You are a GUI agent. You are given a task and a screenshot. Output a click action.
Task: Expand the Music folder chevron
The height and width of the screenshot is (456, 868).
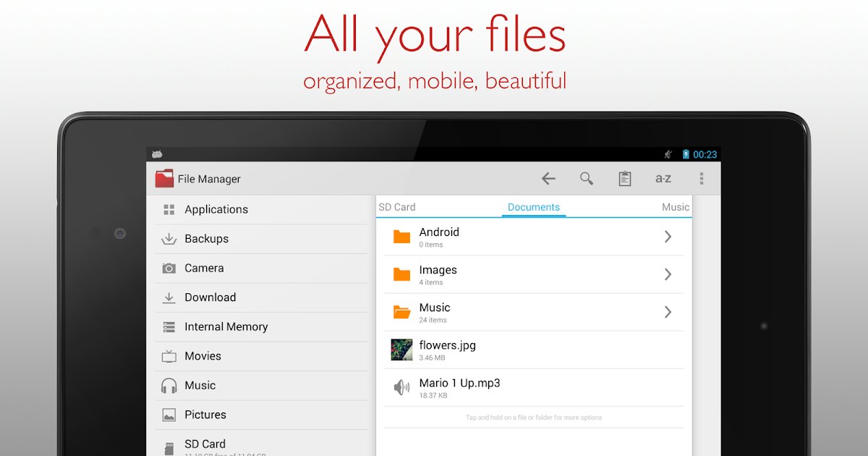tap(668, 312)
